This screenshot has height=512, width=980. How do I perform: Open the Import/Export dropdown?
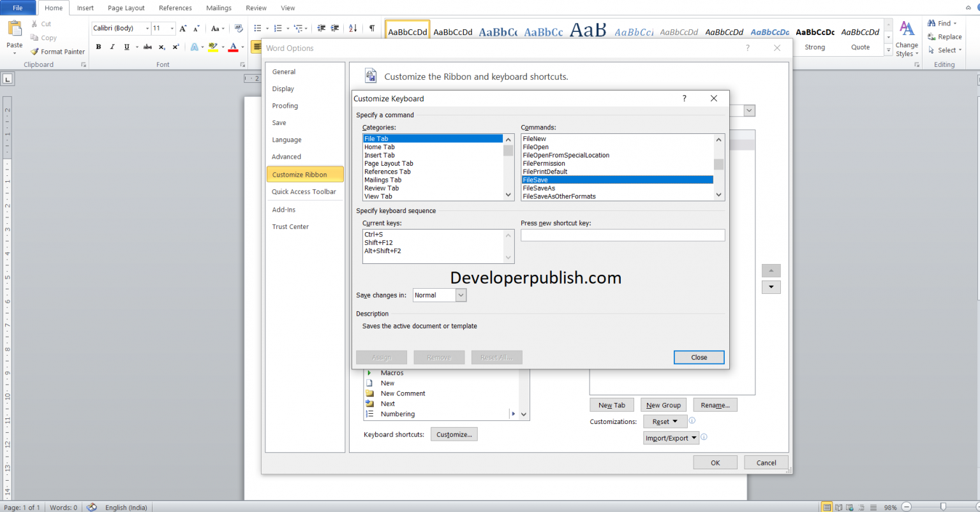point(671,437)
